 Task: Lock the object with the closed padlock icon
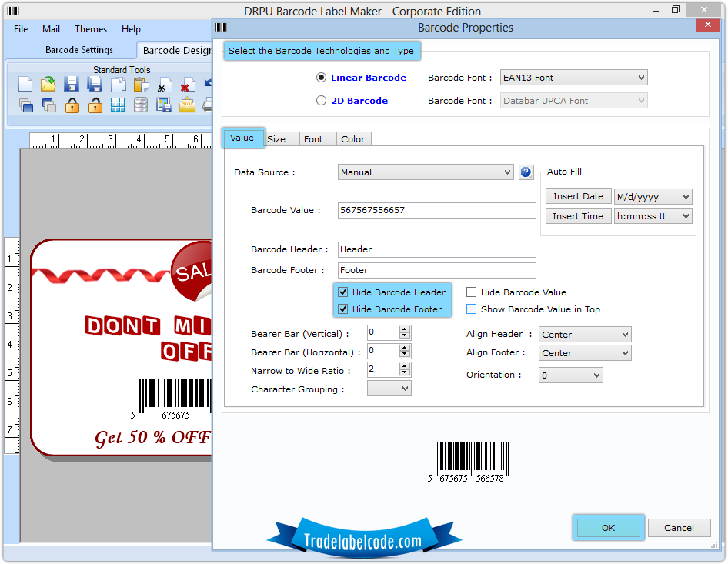[72, 105]
